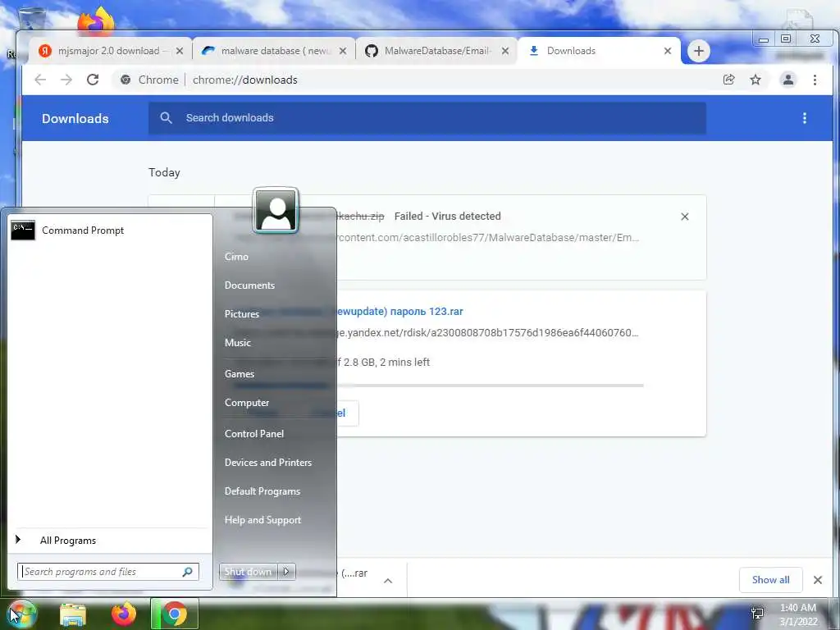Click the rar download progress bar
840x630 pixels.
coord(491,386)
